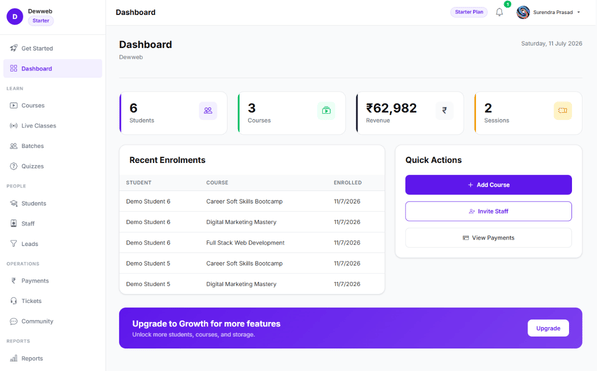Image resolution: width=597 pixels, height=371 pixels.
Task: Click the Surendra Prasad profile avatar
Action: pos(523,12)
